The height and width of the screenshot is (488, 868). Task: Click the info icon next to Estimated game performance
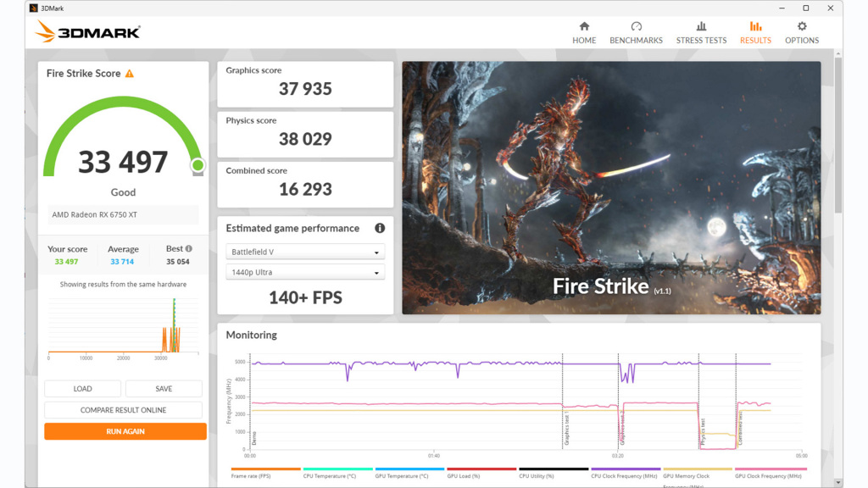click(379, 228)
